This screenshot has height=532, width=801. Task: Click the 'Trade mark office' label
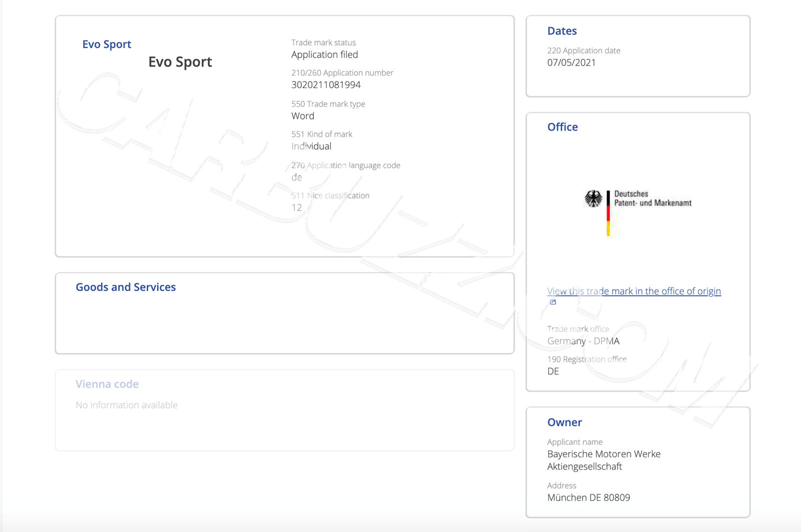point(578,329)
